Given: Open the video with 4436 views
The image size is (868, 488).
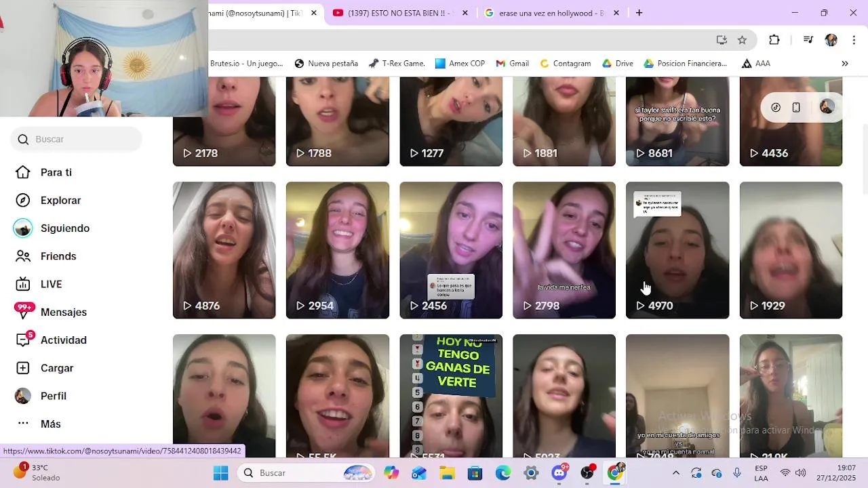Looking at the screenshot, I should 791,121.
